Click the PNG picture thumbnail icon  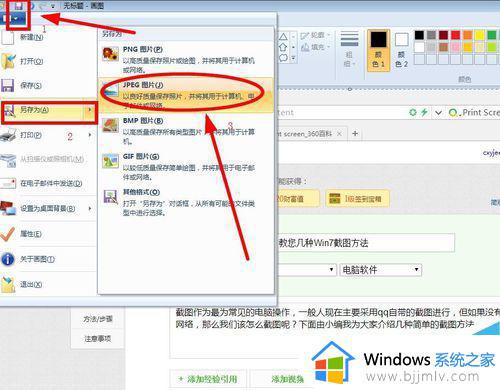(110, 54)
